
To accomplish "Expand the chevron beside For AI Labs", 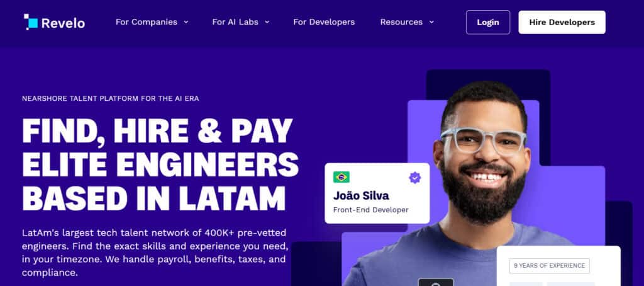I will 267,22.
